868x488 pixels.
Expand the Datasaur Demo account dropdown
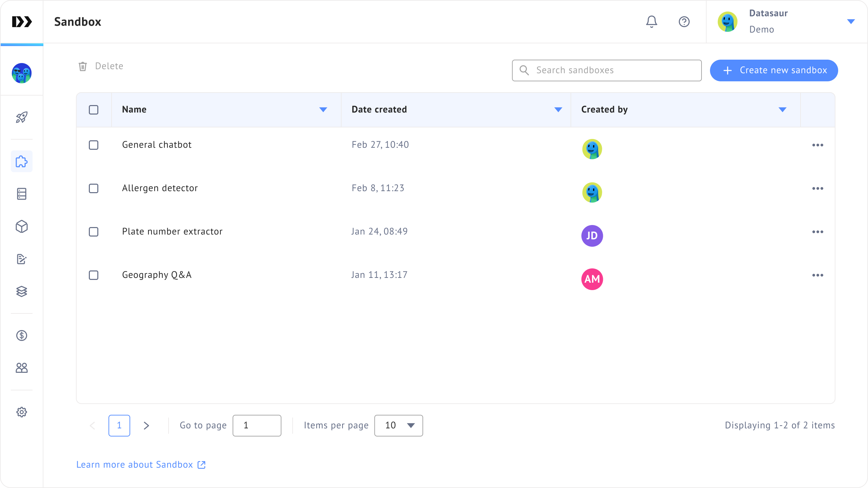(851, 22)
